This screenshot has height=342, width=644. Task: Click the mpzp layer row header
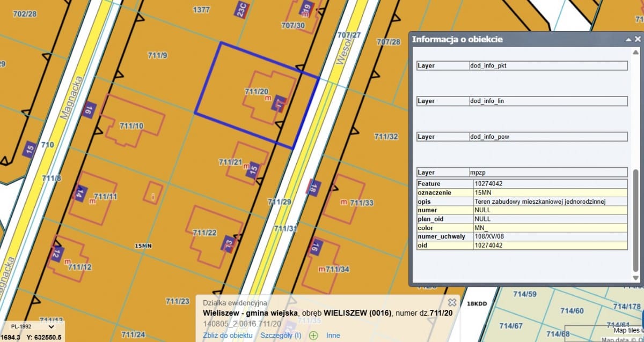tap(522, 173)
